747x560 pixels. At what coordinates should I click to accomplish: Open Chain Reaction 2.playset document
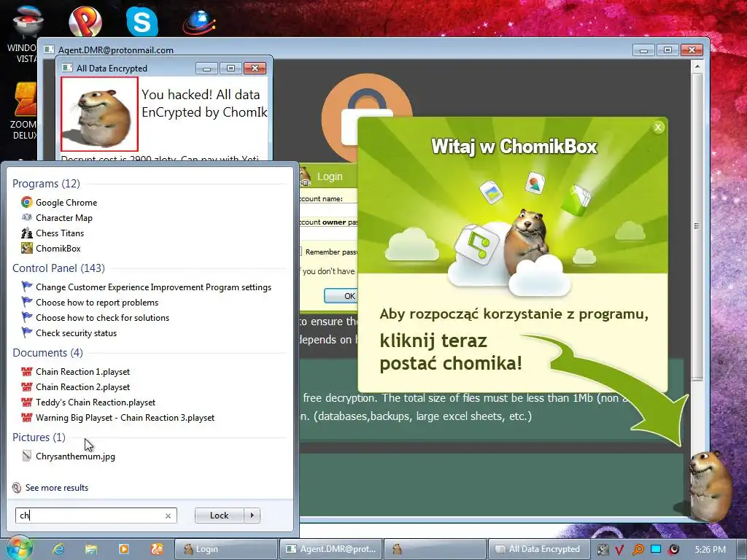[x=75, y=386]
